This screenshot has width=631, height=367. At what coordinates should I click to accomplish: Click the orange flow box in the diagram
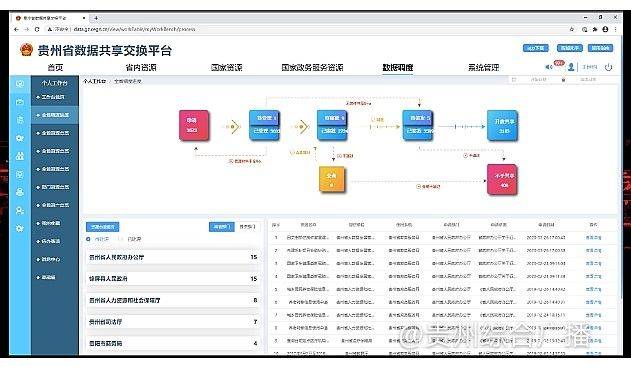[x=332, y=179]
